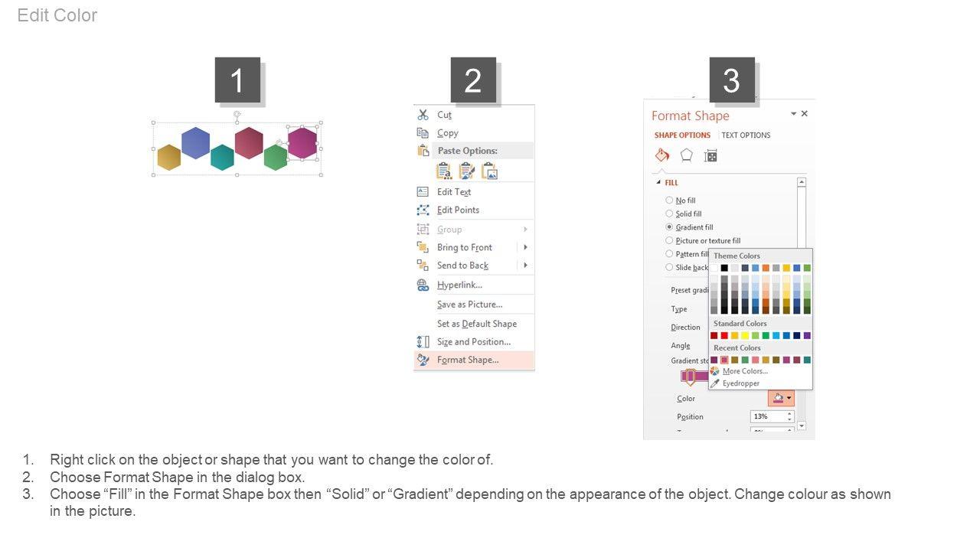This screenshot has width=980, height=551.
Task: Pick the red Standard Colors swatch
Action: coord(724,335)
